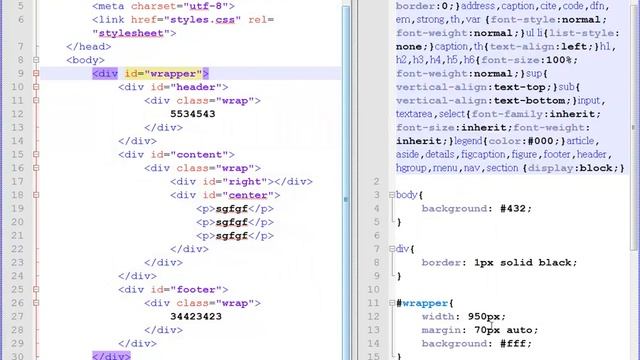Collapse the #wrapper CSS rule fold marker
Screen dimensions: 640x360
[x=392, y=303]
